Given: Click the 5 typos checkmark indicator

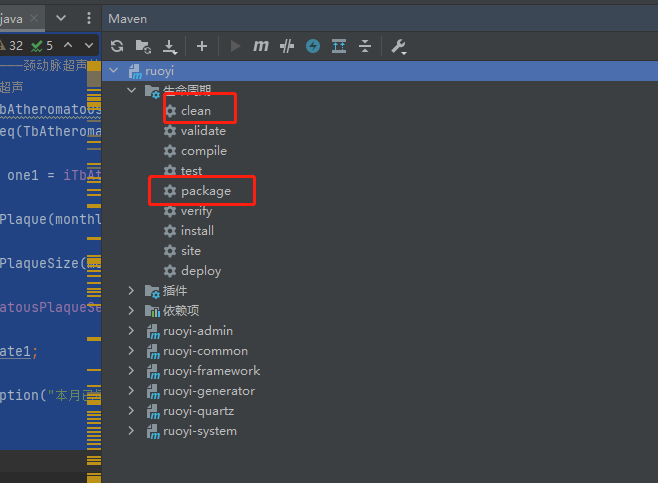Looking at the screenshot, I should (x=42, y=45).
